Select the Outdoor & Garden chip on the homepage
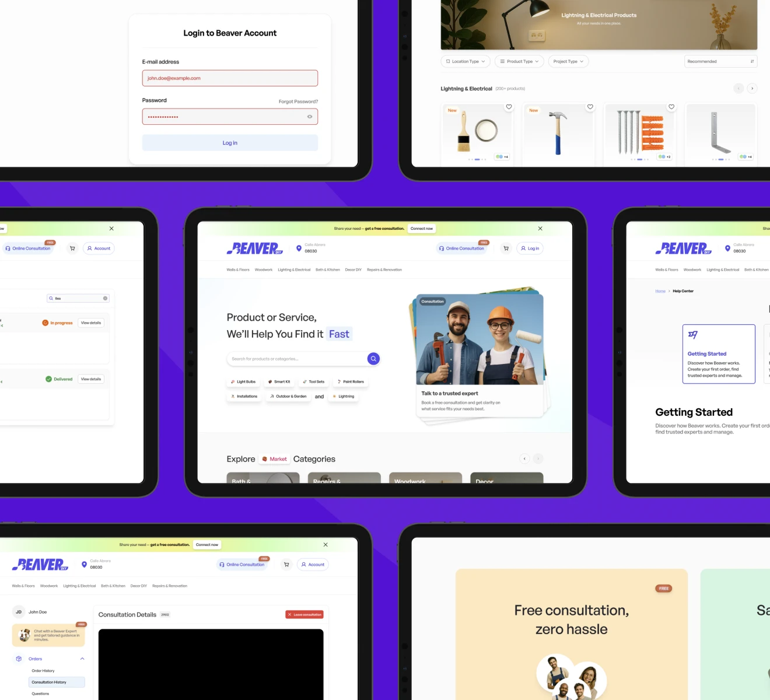770x700 pixels. coord(288,396)
